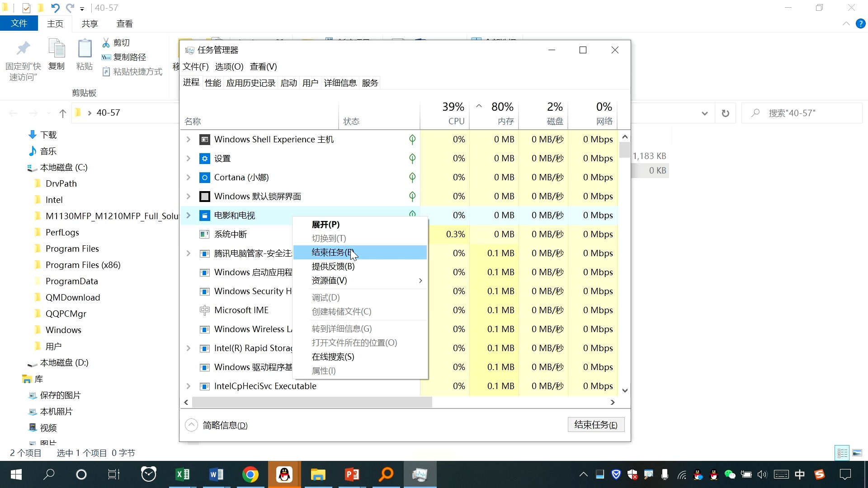The image size is (868, 488).
Task: Open PowerPoint from the taskbar
Action: (352, 474)
